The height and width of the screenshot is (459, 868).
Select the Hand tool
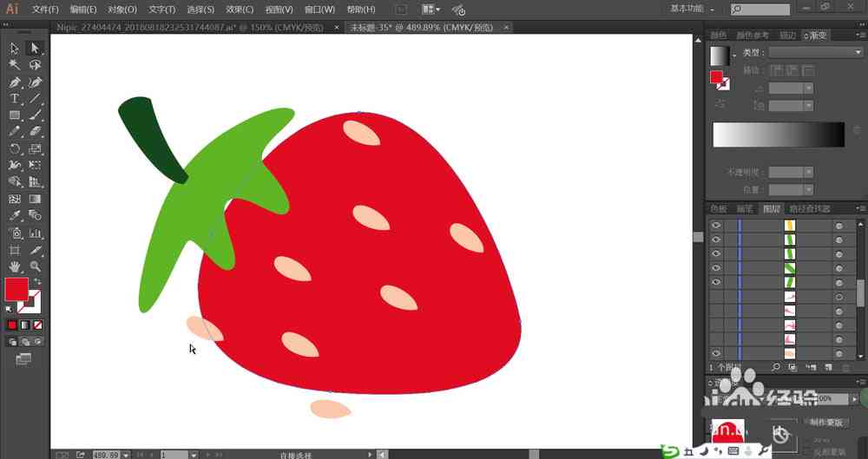coord(15,267)
